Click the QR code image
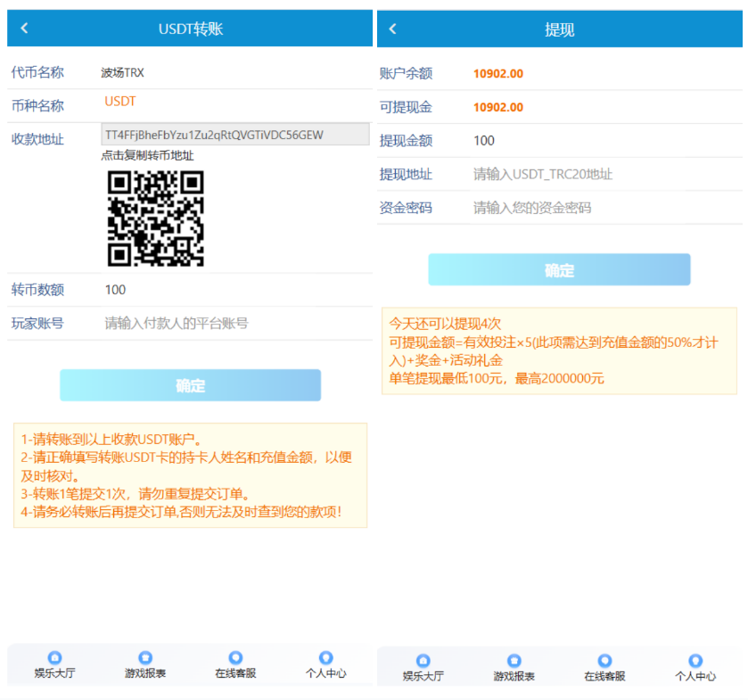The image size is (748, 700). click(x=156, y=218)
